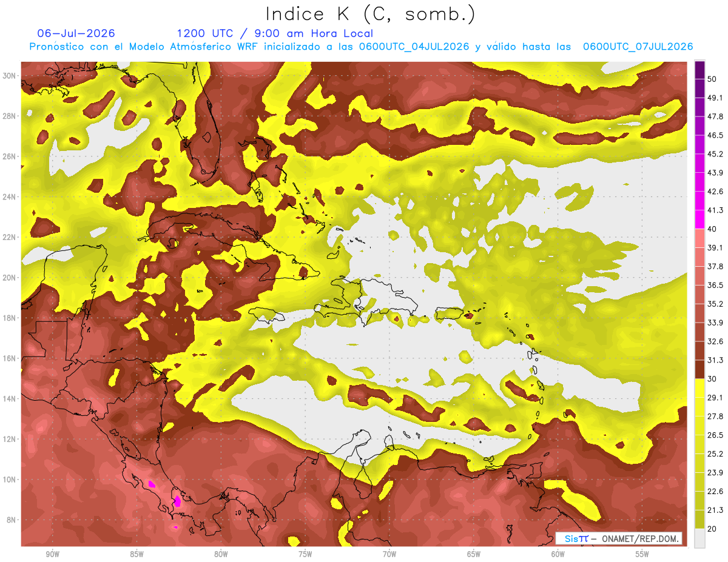Viewport: 728px width, 562px height.
Task: Click the longitude label '85W'
Action: (x=136, y=554)
